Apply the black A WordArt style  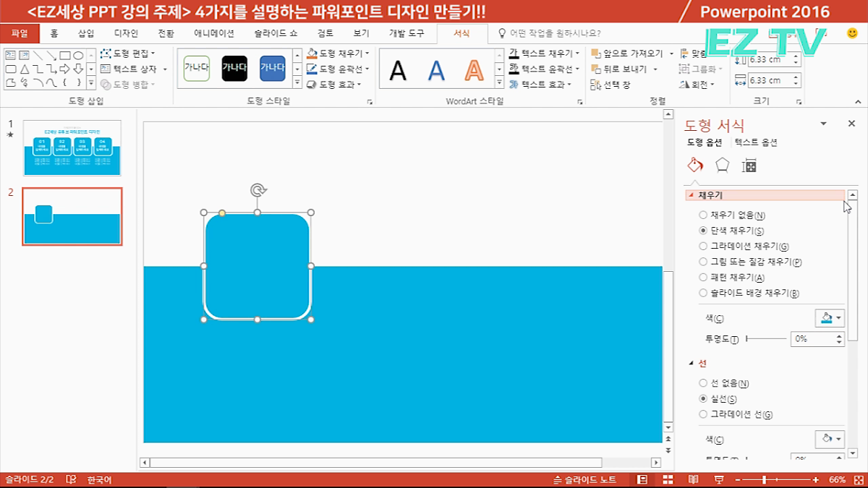coord(398,70)
